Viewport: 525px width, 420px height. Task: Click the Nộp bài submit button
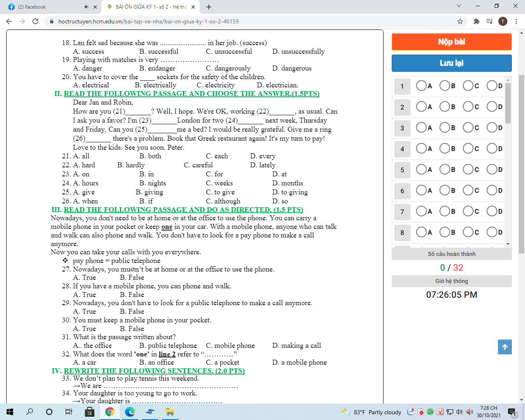(x=452, y=42)
